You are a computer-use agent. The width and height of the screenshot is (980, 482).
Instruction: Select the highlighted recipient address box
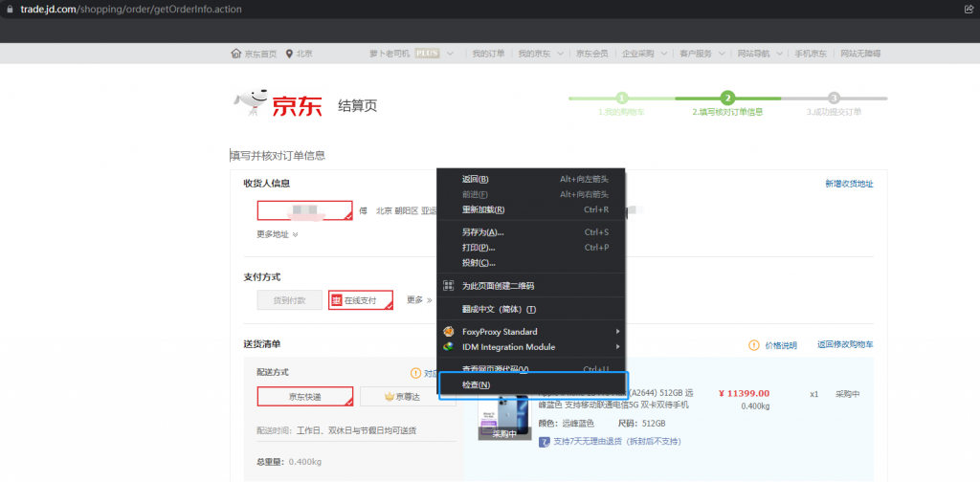click(x=305, y=210)
